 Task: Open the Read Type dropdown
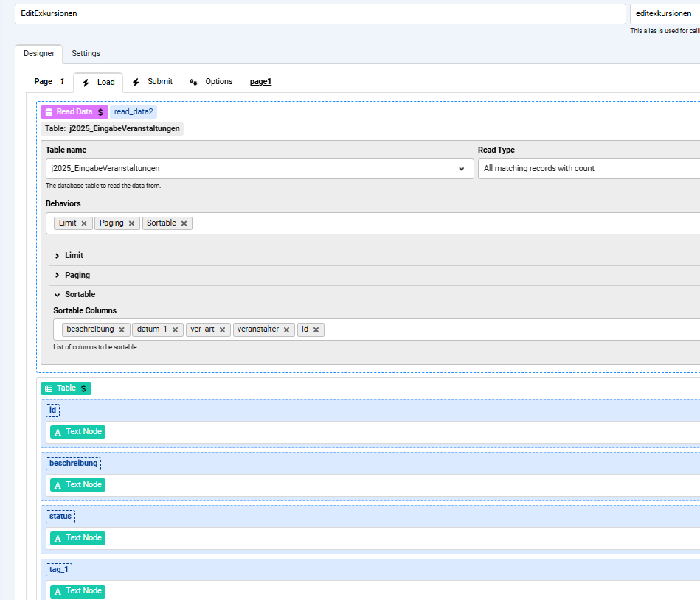[588, 169]
